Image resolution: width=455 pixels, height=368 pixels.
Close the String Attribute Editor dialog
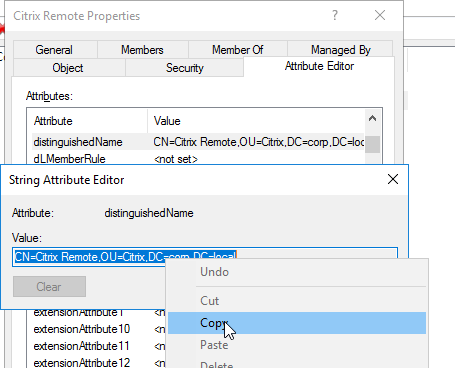(393, 179)
